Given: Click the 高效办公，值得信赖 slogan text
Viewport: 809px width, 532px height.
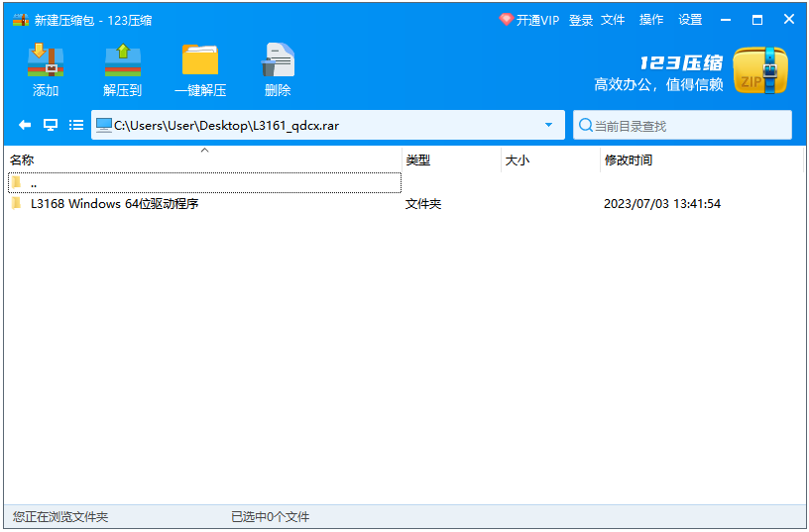Looking at the screenshot, I should pos(658,84).
